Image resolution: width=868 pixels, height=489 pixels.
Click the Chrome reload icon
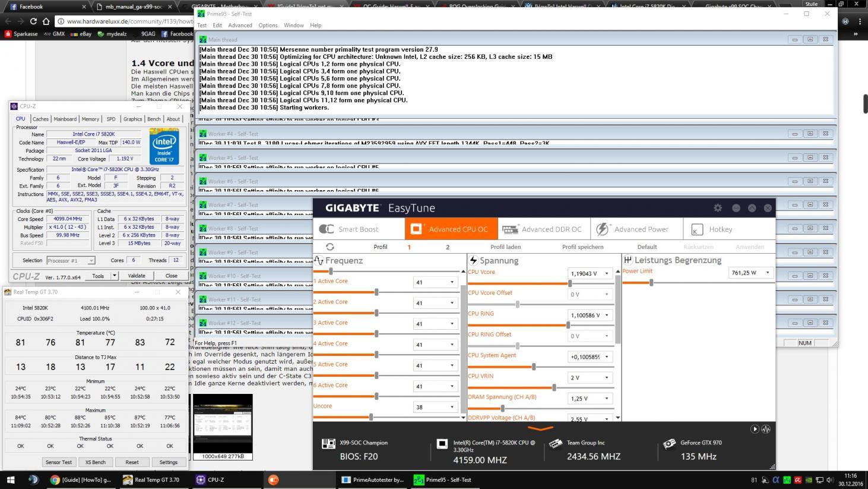pos(33,21)
